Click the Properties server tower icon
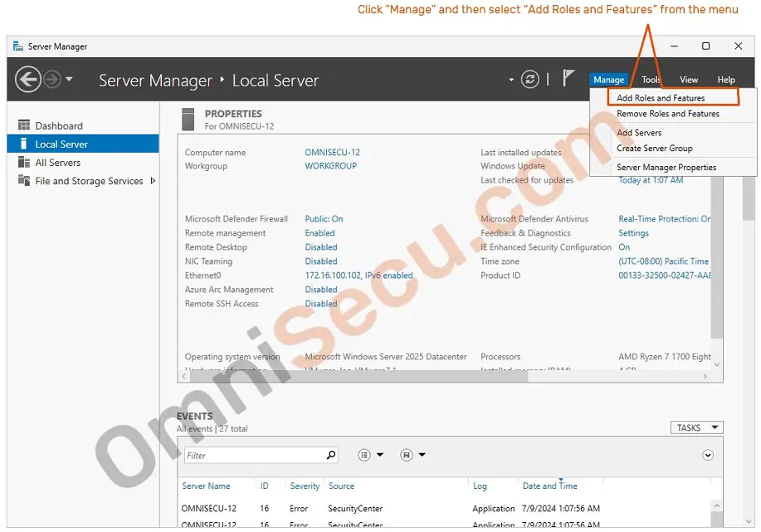 point(188,120)
